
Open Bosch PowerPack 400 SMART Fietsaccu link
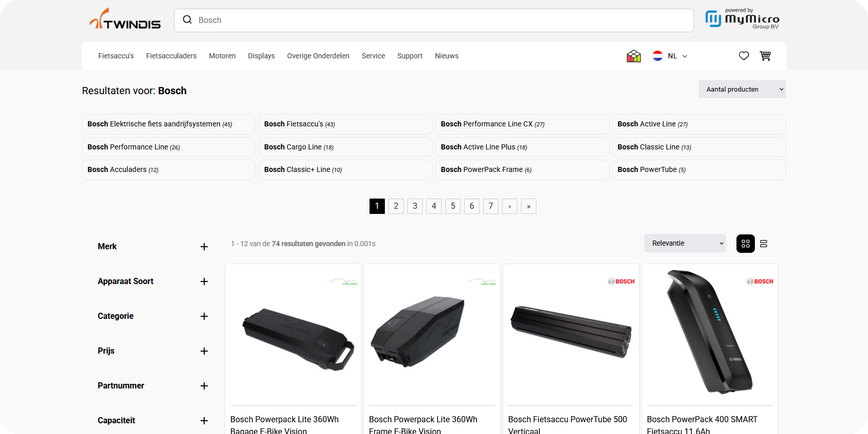(x=702, y=425)
